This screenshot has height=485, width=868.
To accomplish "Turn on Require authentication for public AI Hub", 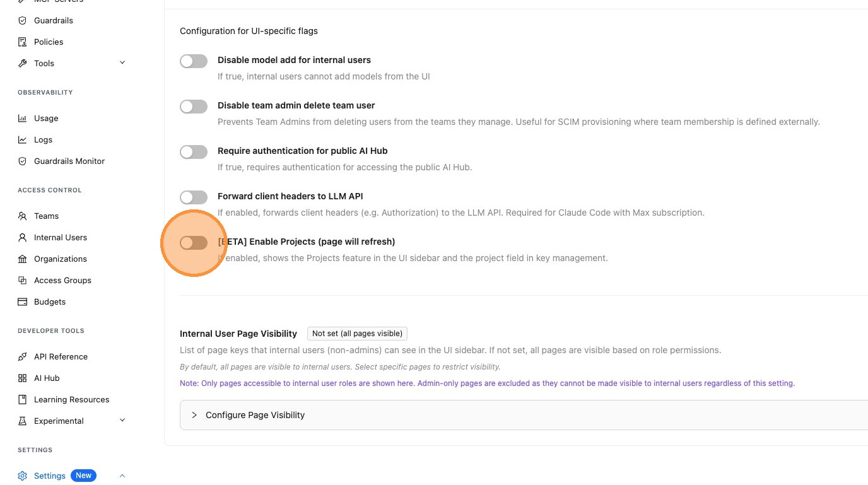I will click(x=194, y=152).
